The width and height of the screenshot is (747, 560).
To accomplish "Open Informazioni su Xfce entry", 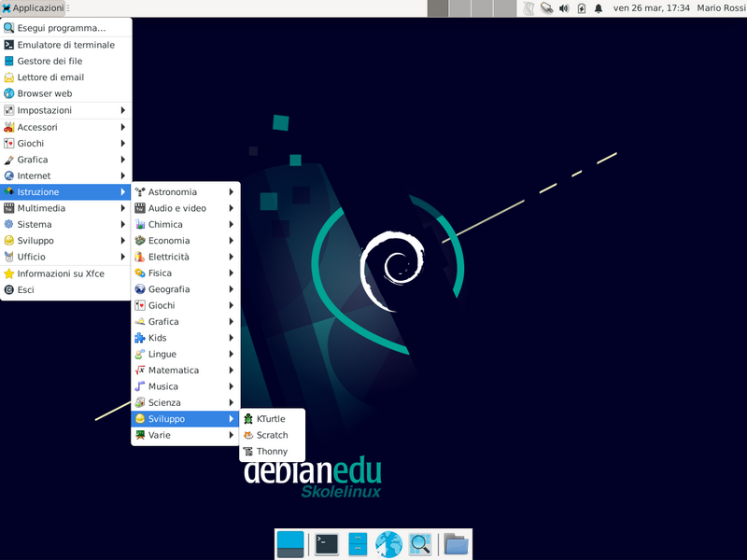I will (x=65, y=273).
